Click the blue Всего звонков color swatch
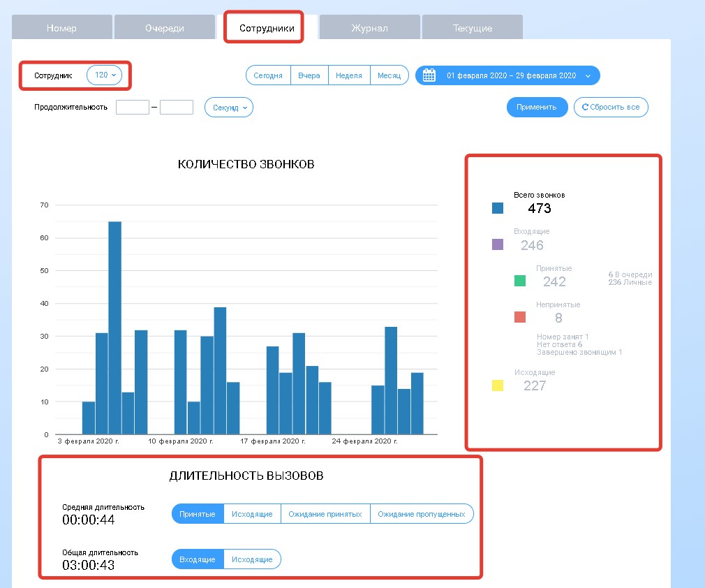This screenshot has width=705, height=588. click(498, 208)
